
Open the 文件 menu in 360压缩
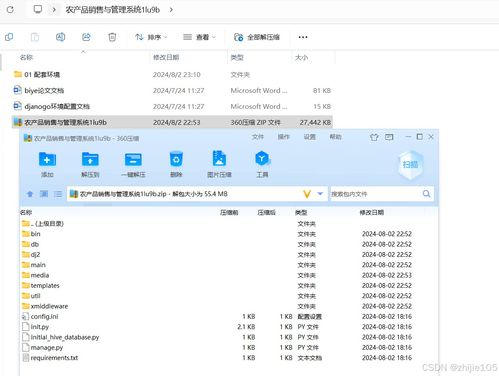pos(258,137)
